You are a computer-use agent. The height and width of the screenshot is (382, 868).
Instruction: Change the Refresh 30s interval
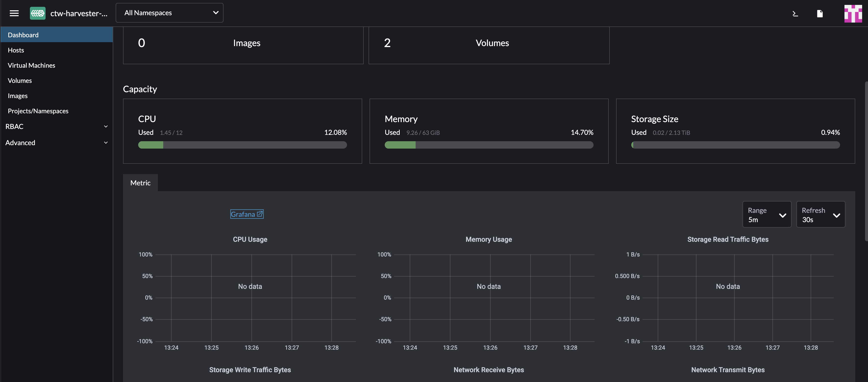[x=821, y=214]
